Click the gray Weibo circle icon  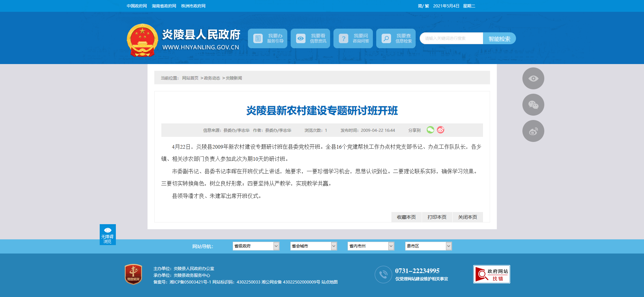point(533,131)
